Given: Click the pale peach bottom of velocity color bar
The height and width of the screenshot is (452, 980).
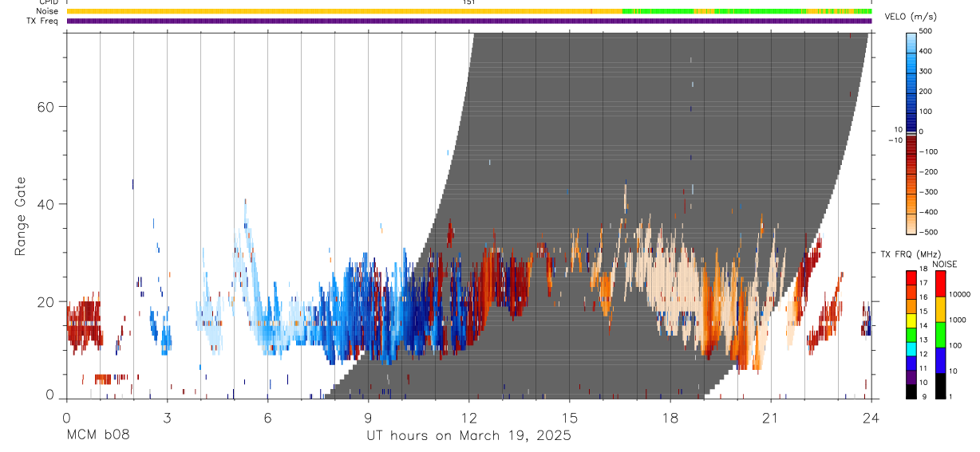Looking at the screenshot, I should pyautogui.click(x=912, y=226).
